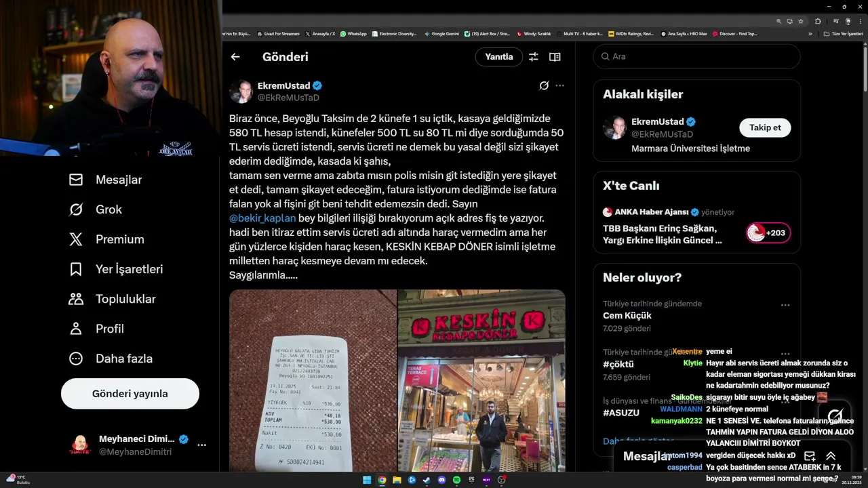Open the Google Gemini bookmark
This screenshot has width=868, height=488.
tap(441, 33)
